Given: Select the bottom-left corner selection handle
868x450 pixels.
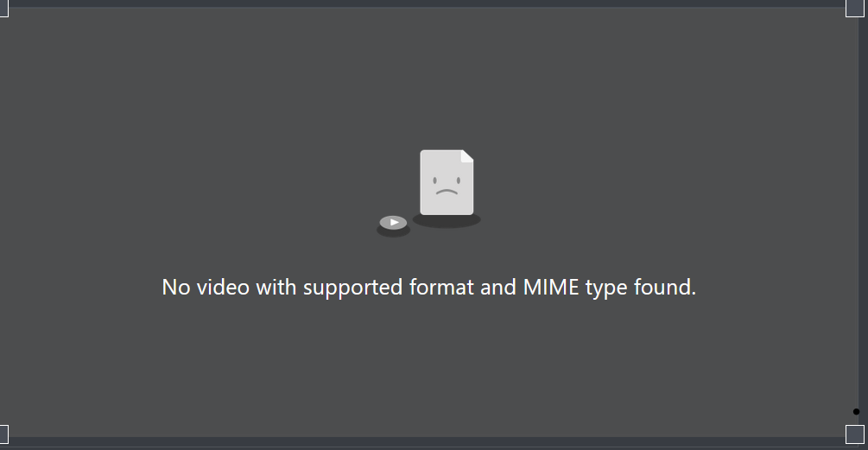Looking at the screenshot, I should pyautogui.click(x=3, y=434).
